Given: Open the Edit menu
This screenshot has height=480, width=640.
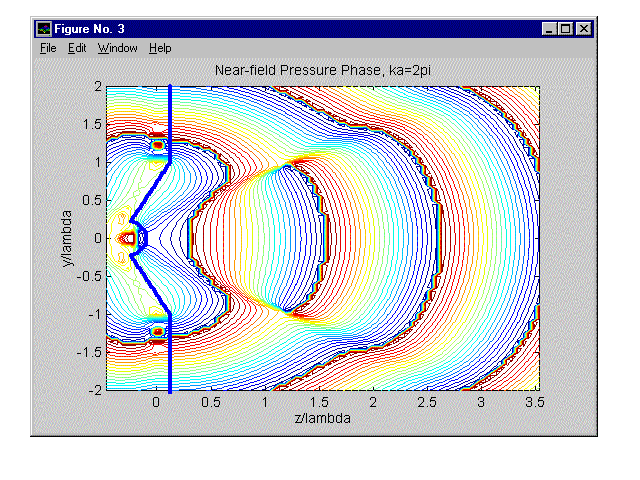Looking at the screenshot, I should [77, 48].
